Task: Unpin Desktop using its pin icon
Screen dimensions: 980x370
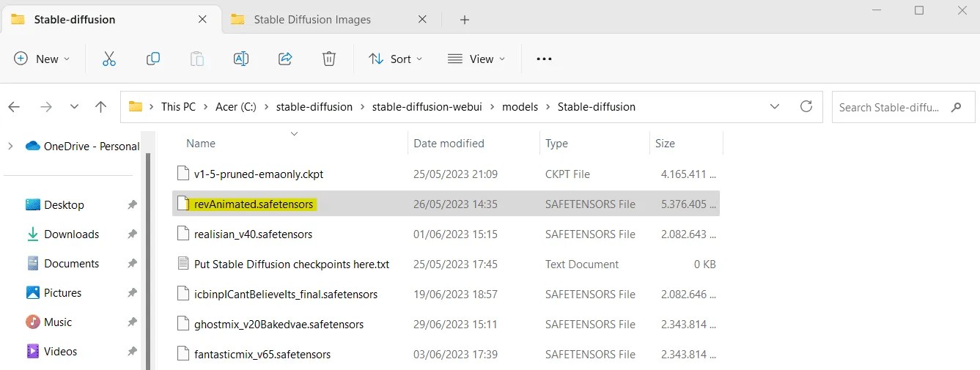Action: [x=132, y=205]
